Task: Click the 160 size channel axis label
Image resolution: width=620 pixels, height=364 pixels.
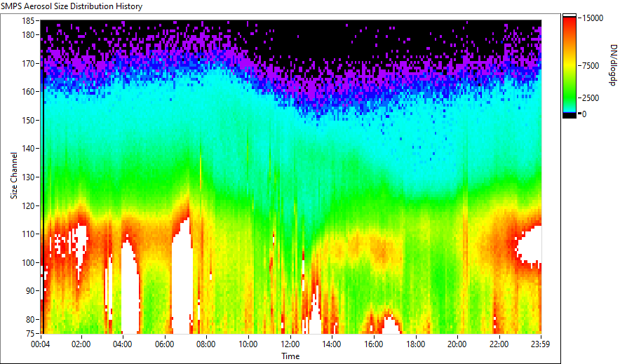Action: (28, 92)
